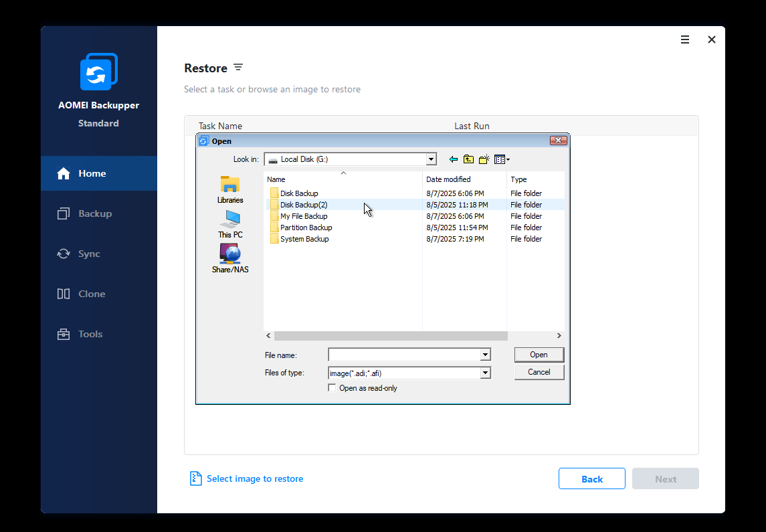Click the Last Run column header
This screenshot has height=532, width=766.
coord(472,126)
